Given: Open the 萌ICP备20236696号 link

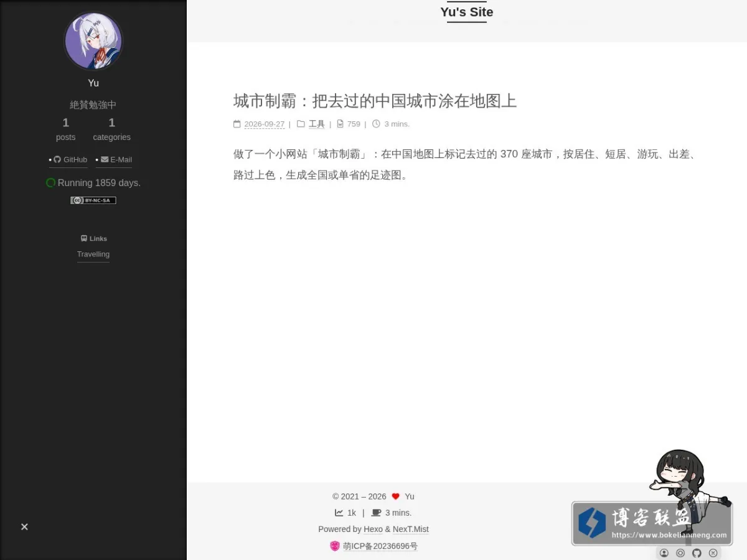Looking at the screenshot, I should pos(380,546).
